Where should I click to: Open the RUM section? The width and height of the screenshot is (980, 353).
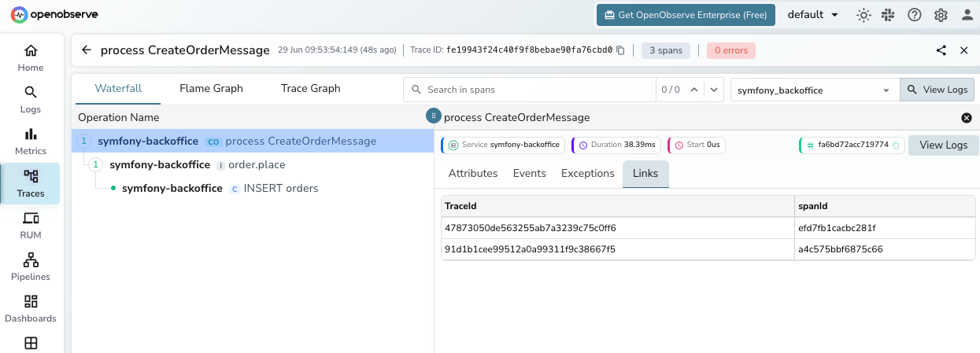tap(31, 226)
